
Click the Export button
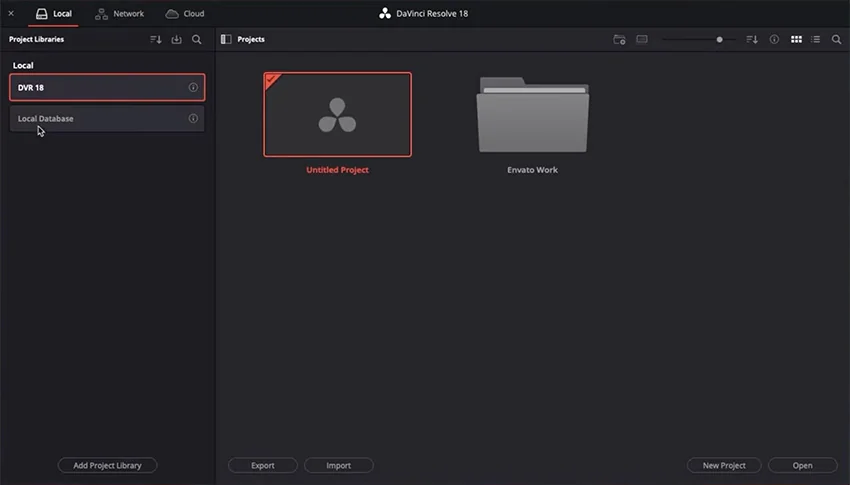[263, 465]
